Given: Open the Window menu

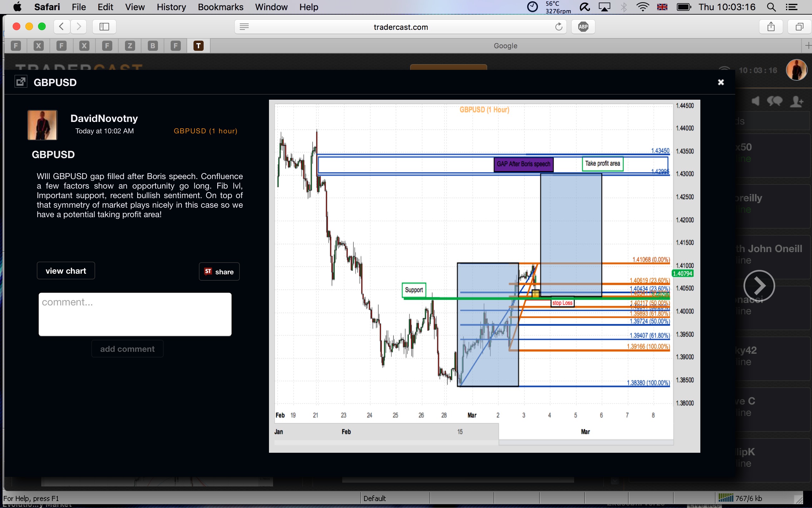Looking at the screenshot, I should [271, 7].
